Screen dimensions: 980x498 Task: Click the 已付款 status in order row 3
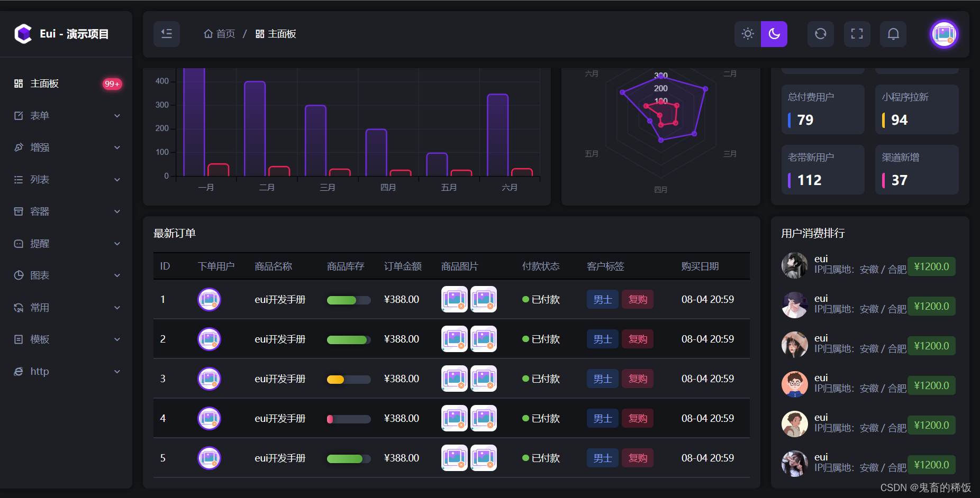[x=541, y=379]
